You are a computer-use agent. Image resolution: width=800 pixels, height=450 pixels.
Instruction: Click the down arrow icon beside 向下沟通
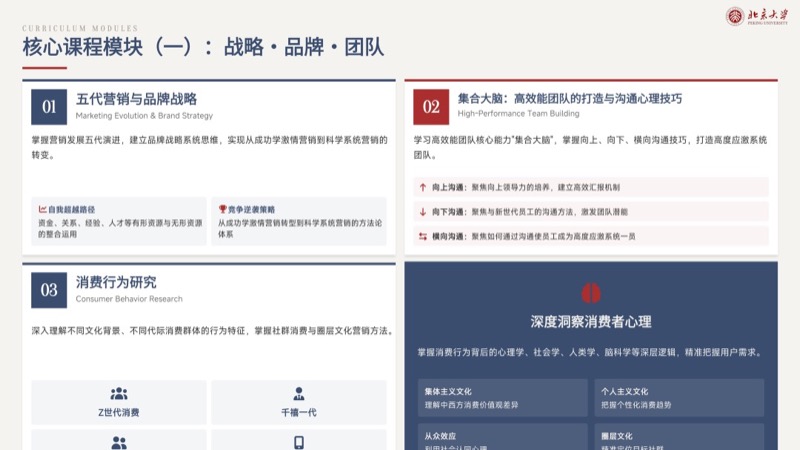tap(423, 212)
